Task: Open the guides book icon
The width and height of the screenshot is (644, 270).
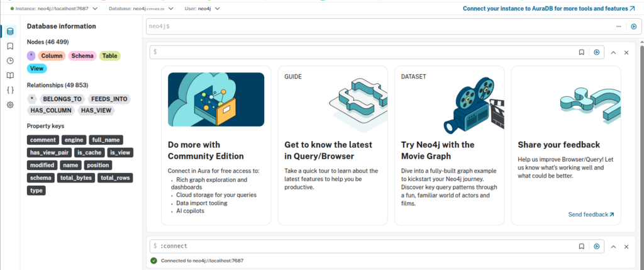Action: [x=10, y=76]
